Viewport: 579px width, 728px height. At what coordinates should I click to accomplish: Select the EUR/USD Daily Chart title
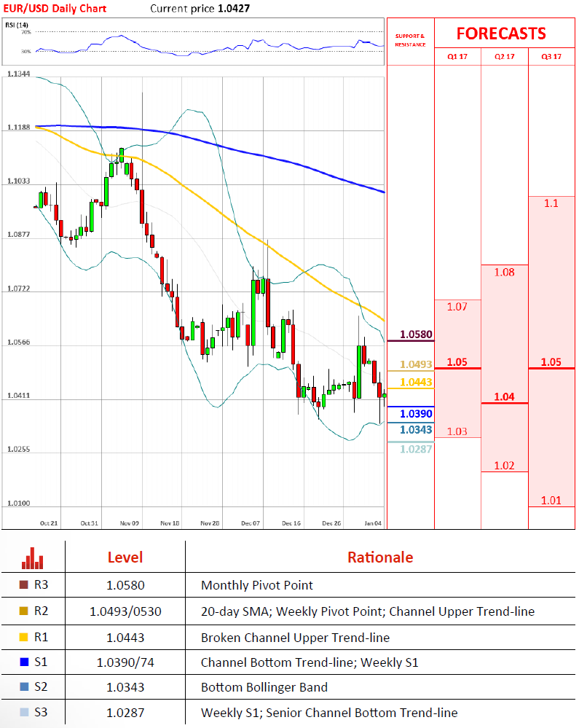(x=55, y=8)
